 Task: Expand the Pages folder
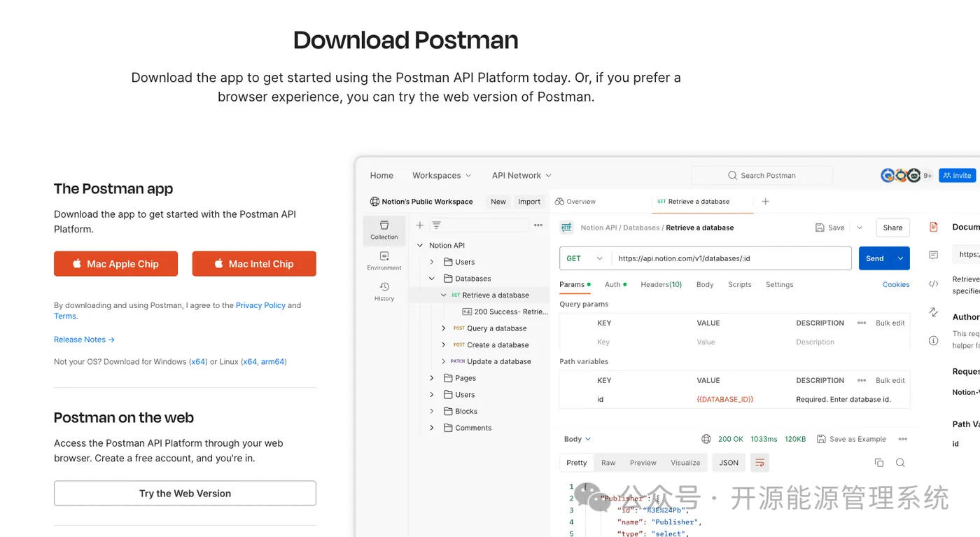tap(432, 378)
